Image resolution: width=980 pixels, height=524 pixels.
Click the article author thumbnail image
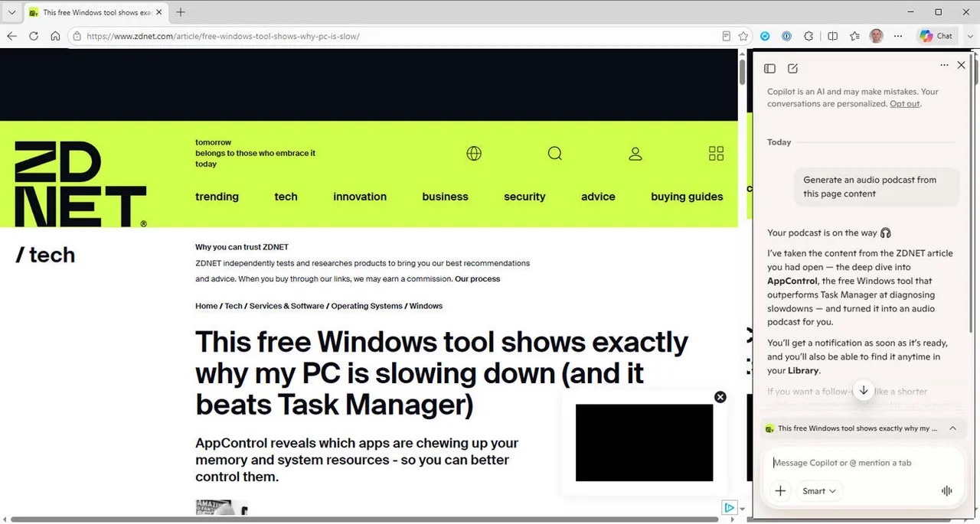pyautogui.click(x=221, y=507)
